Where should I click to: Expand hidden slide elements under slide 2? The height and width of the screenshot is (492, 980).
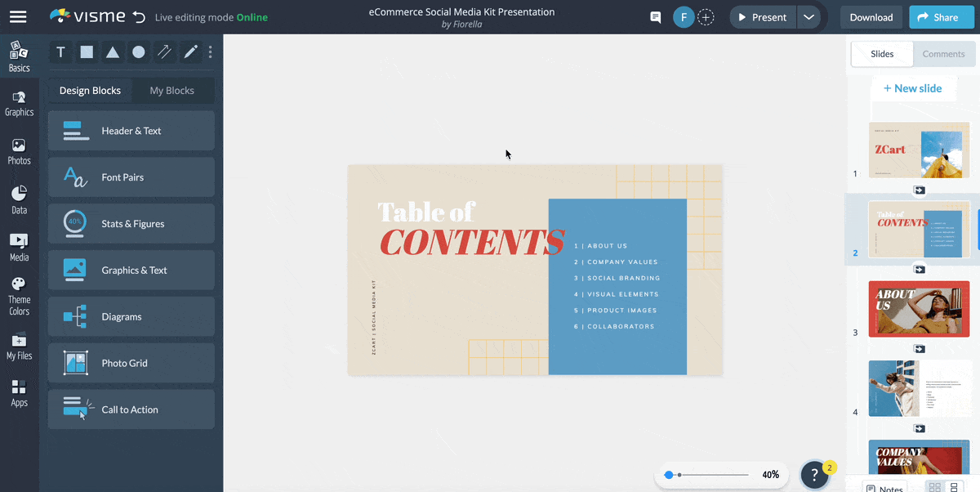[x=920, y=269]
